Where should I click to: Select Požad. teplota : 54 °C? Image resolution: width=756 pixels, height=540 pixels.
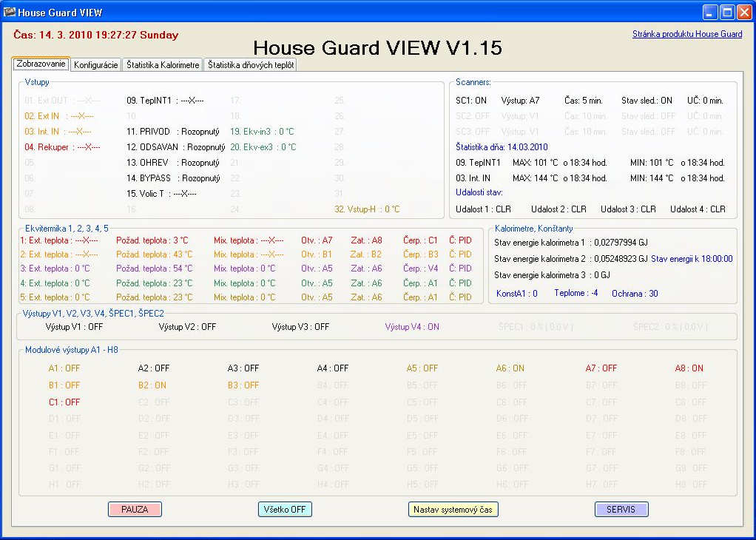[x=155, y=268]
